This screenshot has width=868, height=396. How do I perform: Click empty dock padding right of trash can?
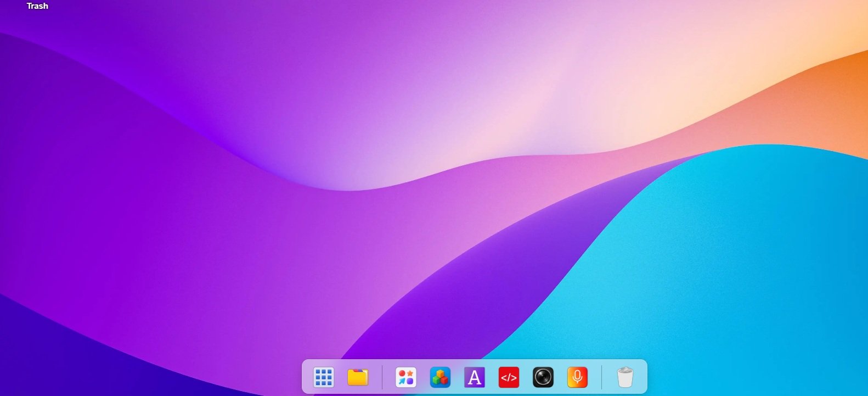[642, 377]
